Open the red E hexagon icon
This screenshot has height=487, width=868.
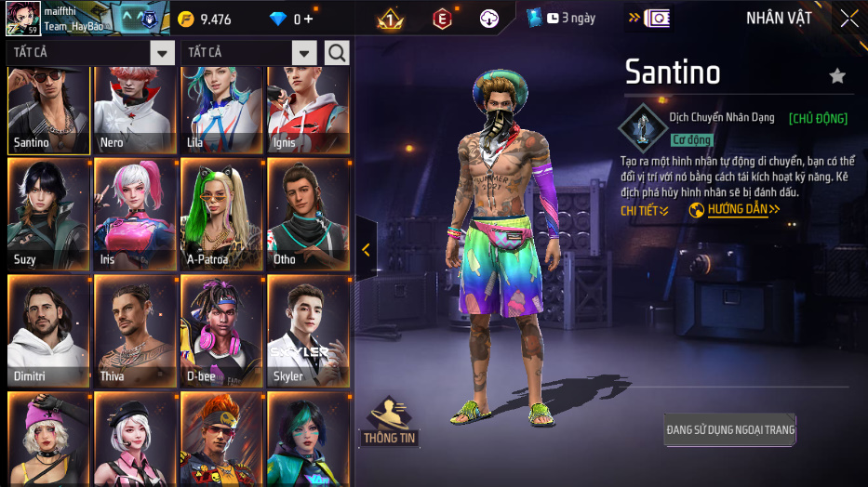point(442,20)
